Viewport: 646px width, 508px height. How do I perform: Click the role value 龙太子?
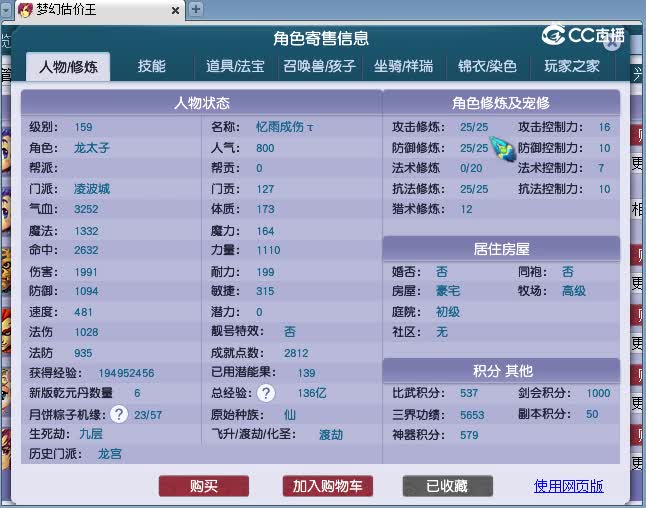tap(92, 147)
